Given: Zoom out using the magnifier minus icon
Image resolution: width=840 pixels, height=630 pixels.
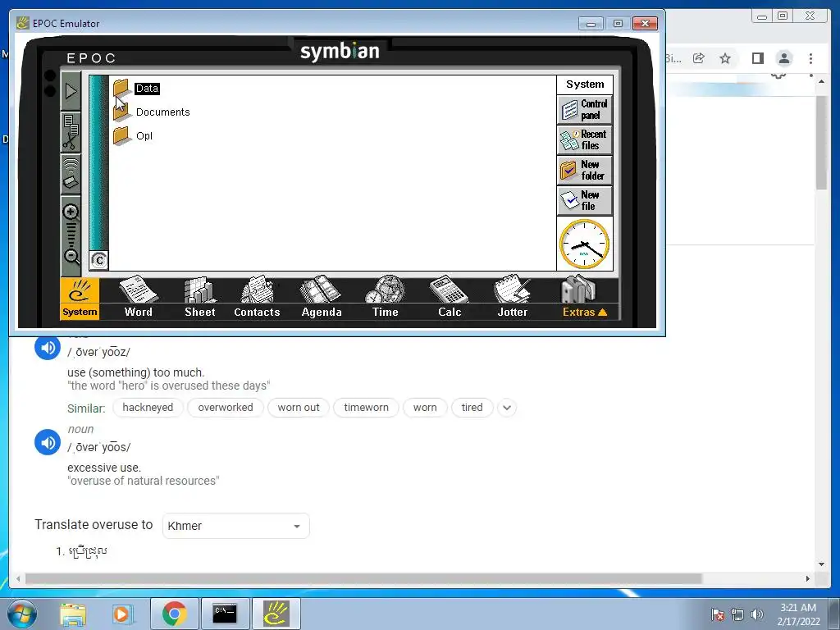Looking at the screenshot, I should tap(71, 256).
